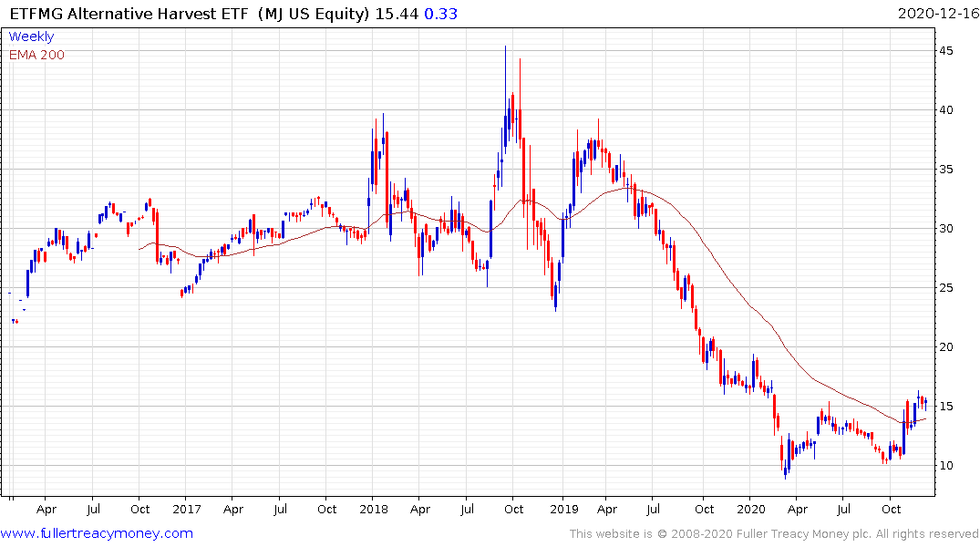Click the EMA 200 legend label
The height and width of the screenshot is (547, 980).
click(x=36, y=55)
